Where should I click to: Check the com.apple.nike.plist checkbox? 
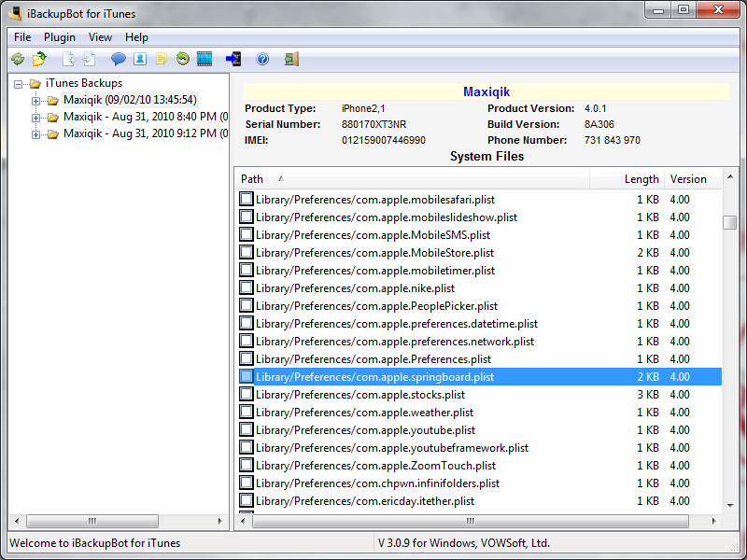pyautogui.click(x=247, y=287)
